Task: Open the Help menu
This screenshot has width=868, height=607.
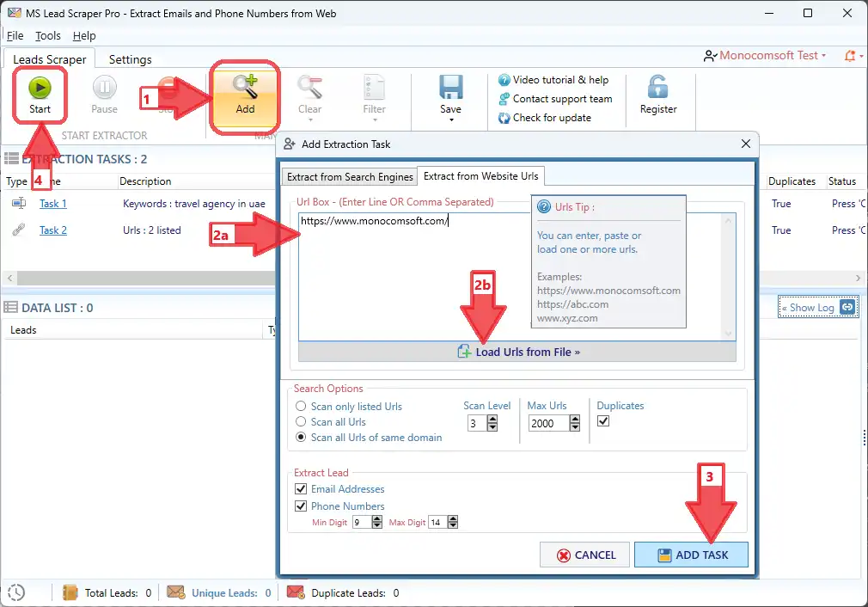Action: pos(84,35)
